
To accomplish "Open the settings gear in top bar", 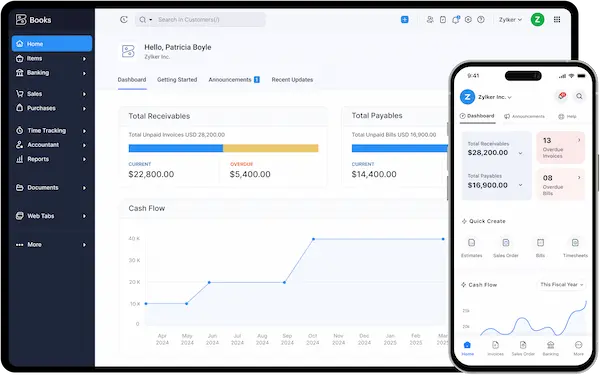I will click(468, 20).
